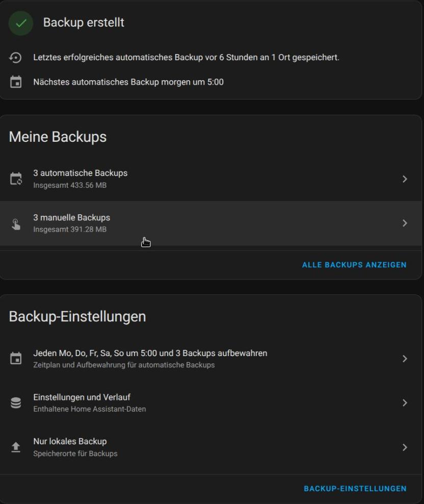Select the Jeden Mo, Do, Fr schedule row
Image resolution: width=424 pixels, height=504 pixels.
pos(150,354)
